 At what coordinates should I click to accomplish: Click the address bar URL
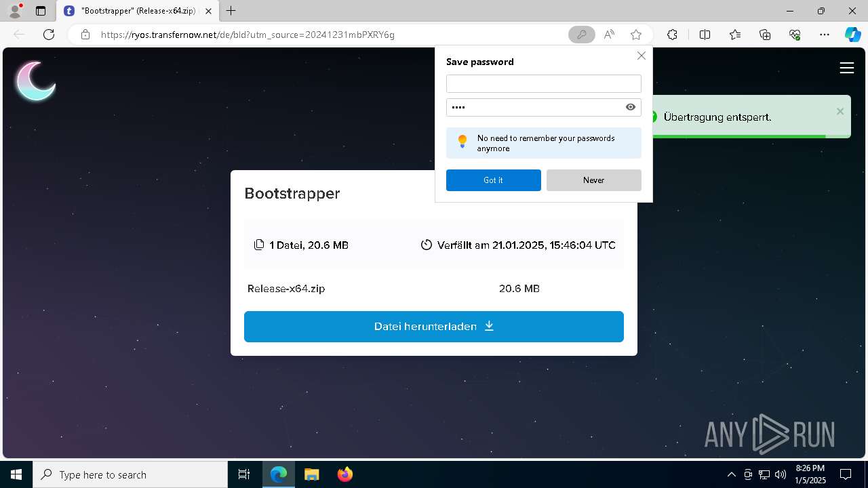[248, 35]
